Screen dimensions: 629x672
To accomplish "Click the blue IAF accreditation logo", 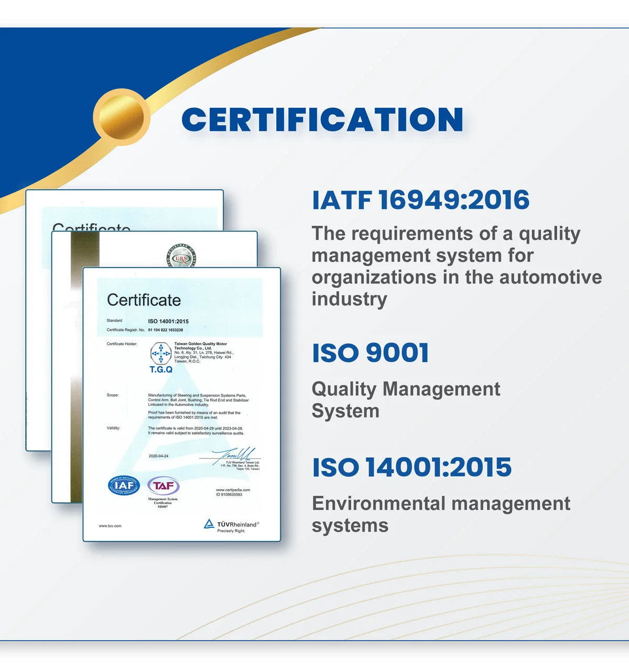I will point(124,486).
